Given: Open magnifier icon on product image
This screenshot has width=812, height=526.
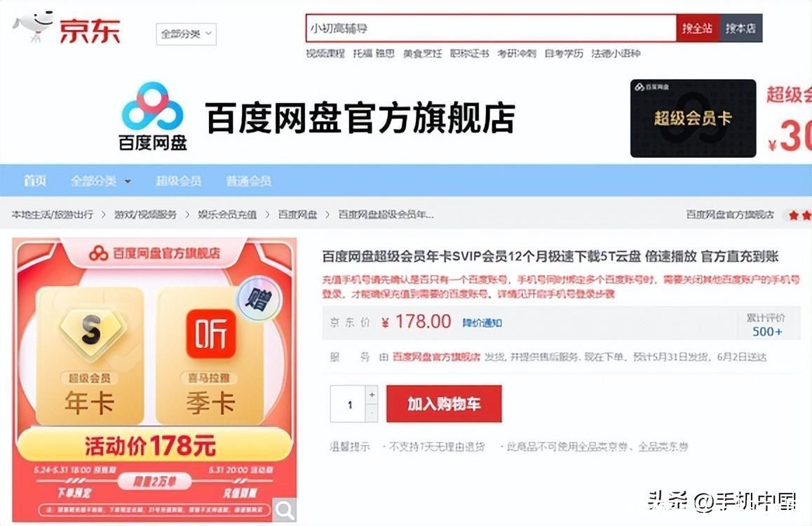Looking at the screenshot, I should coord(284,510).
